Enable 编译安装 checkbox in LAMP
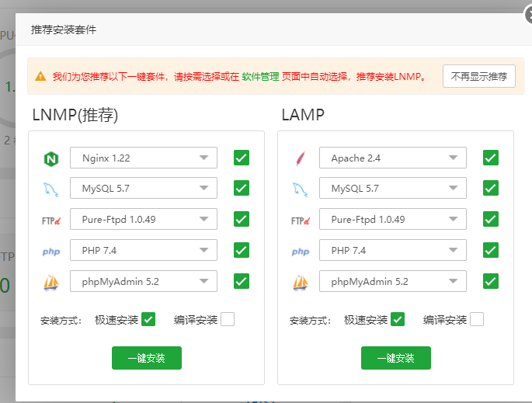 tap(477, 319)
